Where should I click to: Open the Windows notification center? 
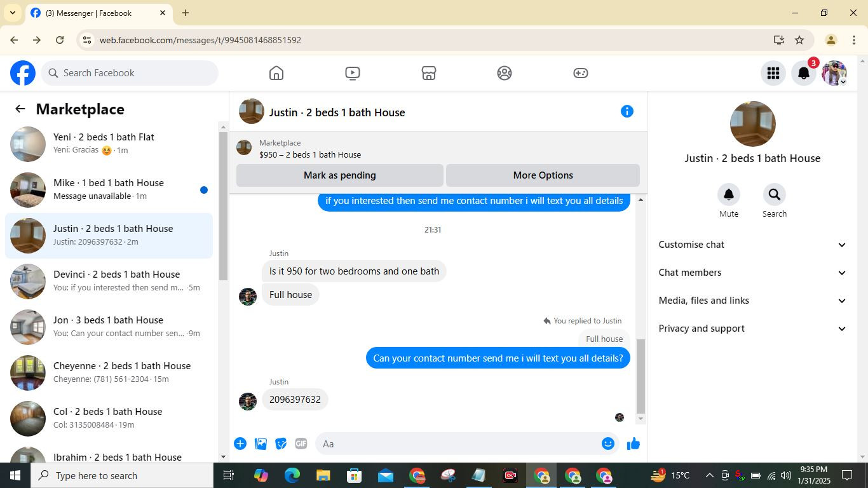pyautogui.click(x=847, y=475)
